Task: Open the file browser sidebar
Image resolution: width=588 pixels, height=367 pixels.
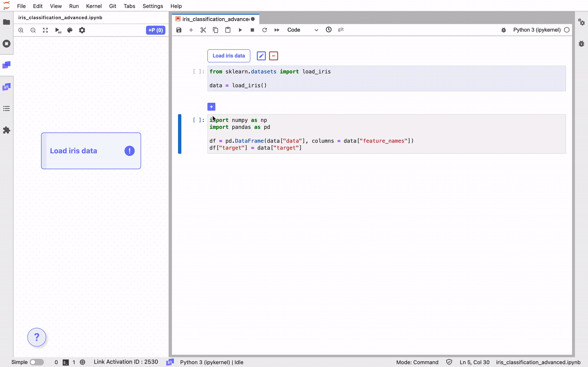Action: tap(7, 22)
